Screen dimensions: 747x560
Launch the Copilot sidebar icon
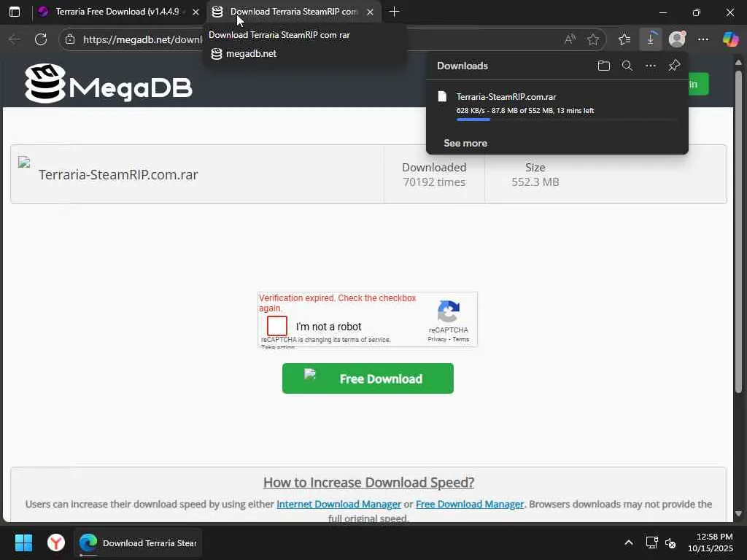coord(730,39)
